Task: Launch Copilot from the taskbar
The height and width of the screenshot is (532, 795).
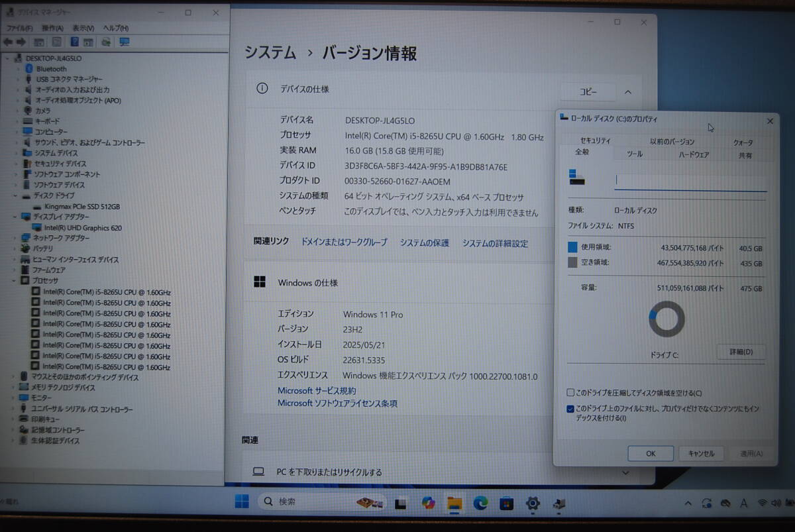Action: coord(428,504)
